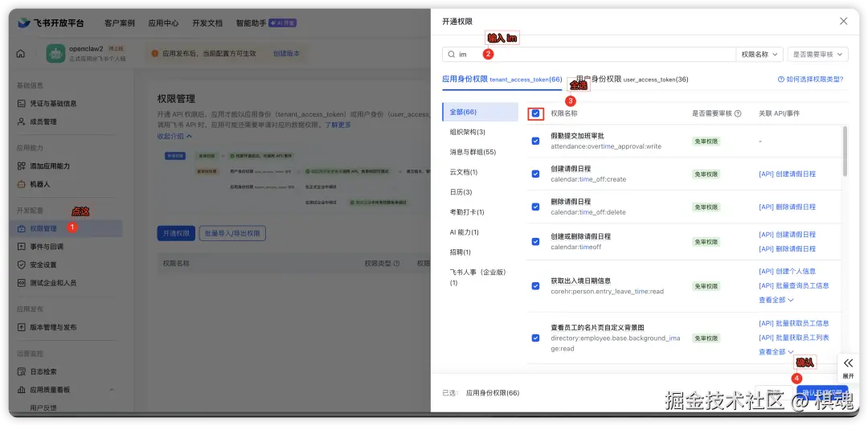
Task: Switch to 应用身份权限 tenant_access_token tab
Action: [x=502, y=80]
